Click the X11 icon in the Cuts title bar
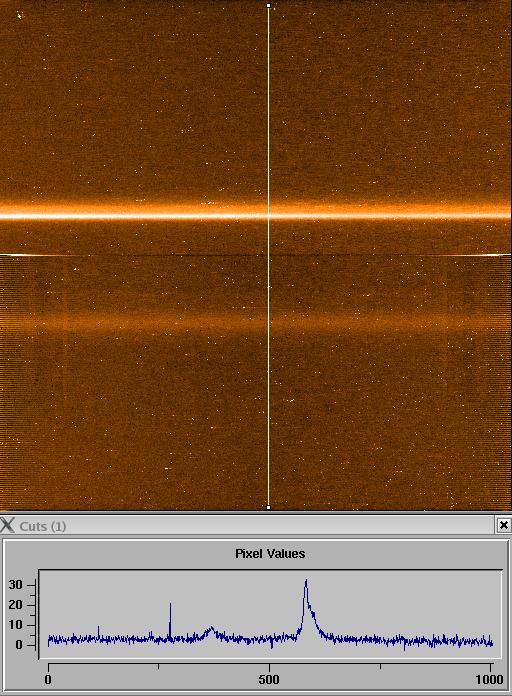This screenshot has width=512, height=696. click(8, 525)
